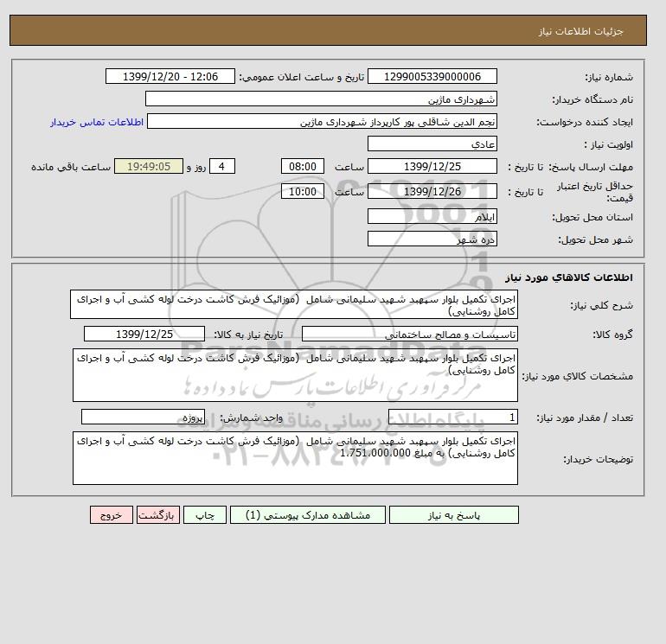Click the label گروه کالا

point(612,335)
